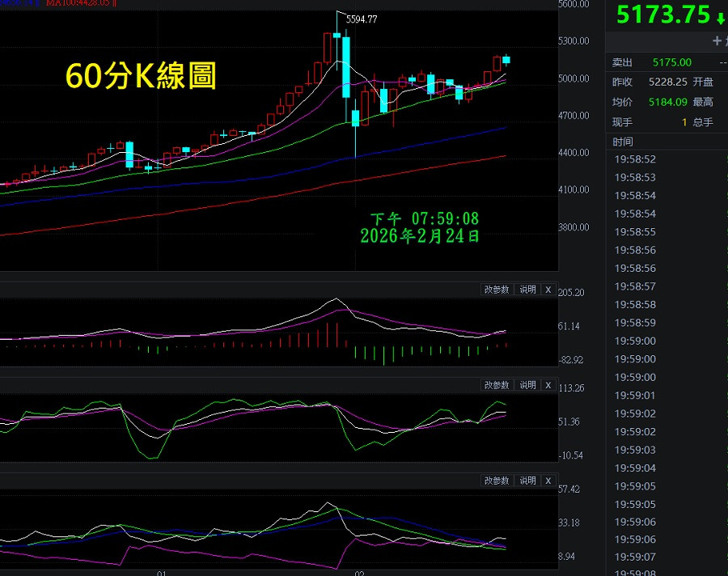Click the 昨收 value 5228.25
The height and width of the screenshot is (576, 728).
tap(667, 82)
